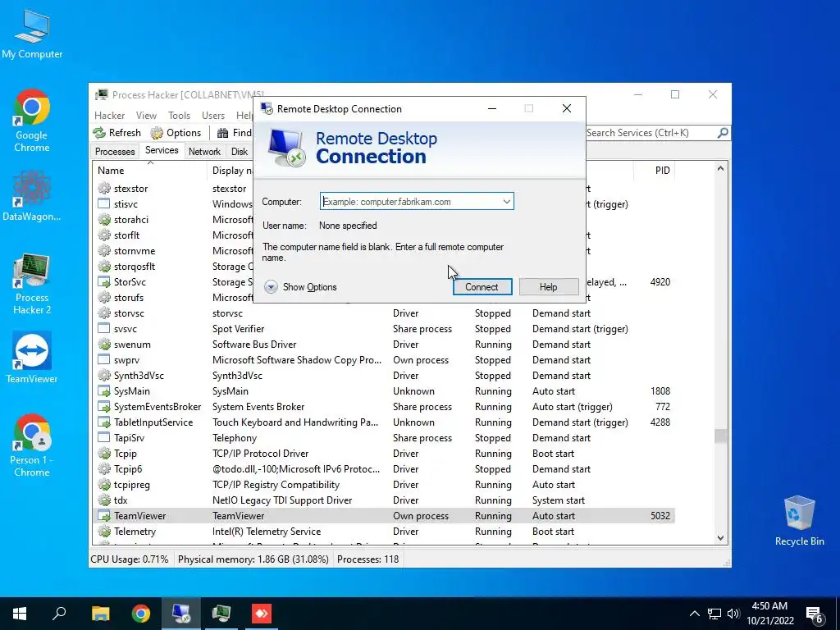The width and height of the screenshot is (840, 630).
Task: Click Process Hacker taskbar icon
Action: pos(221,614)
